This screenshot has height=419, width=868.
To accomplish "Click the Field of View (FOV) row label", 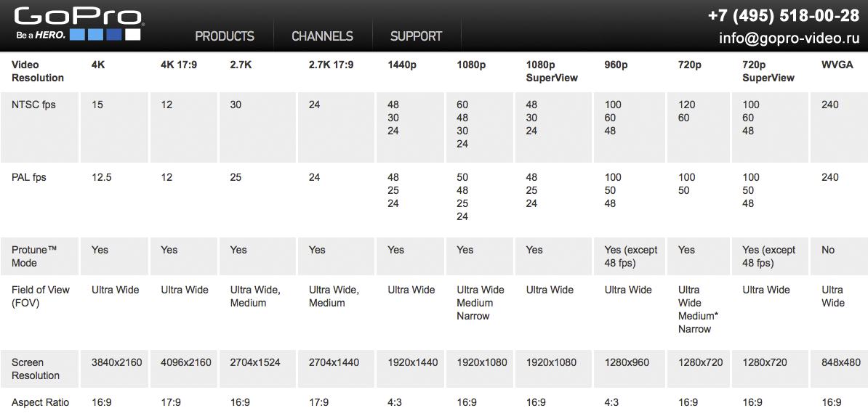I will tap(41, 296).
